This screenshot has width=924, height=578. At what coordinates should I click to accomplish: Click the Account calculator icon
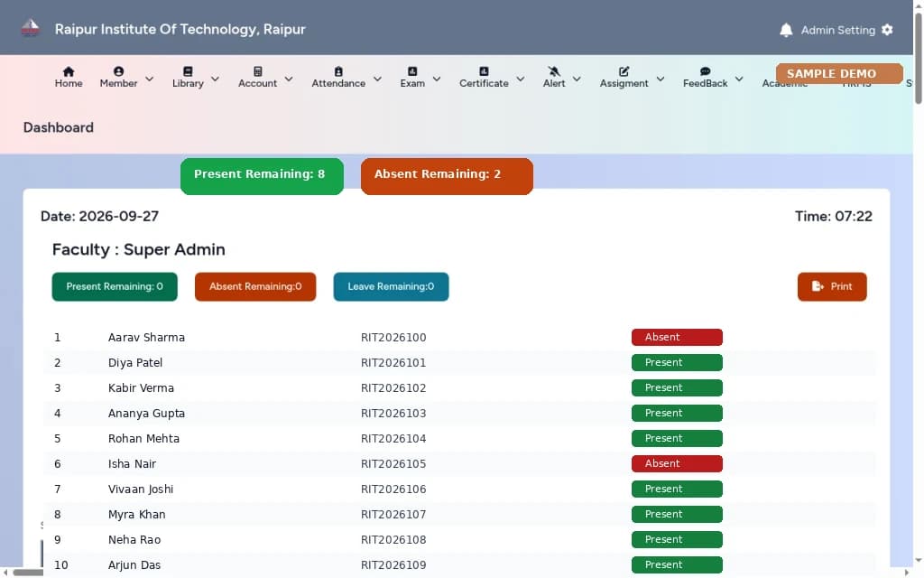(x=257, y=71)
